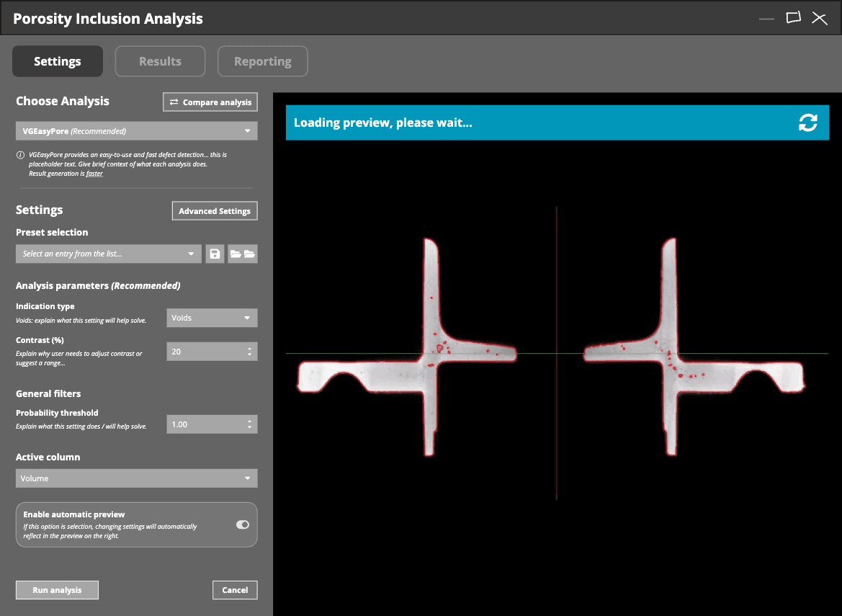
Task: Close the Porosity Inclusion Analysis window
Action: click(x=820, y=18)
